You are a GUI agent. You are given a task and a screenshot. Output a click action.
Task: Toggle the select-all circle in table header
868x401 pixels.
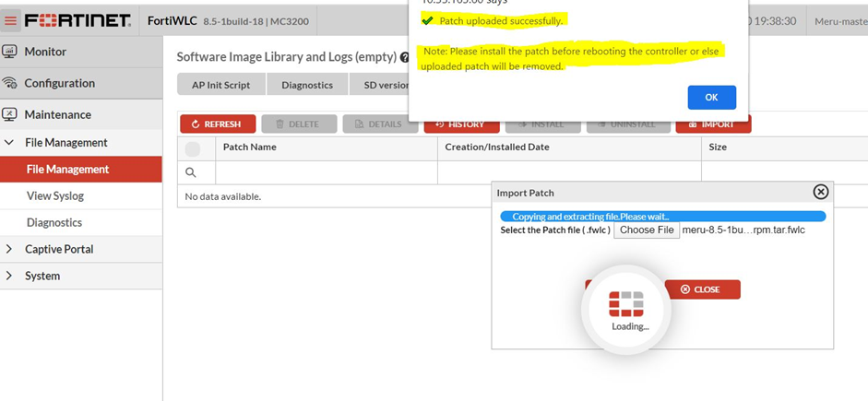click(193, 148)
